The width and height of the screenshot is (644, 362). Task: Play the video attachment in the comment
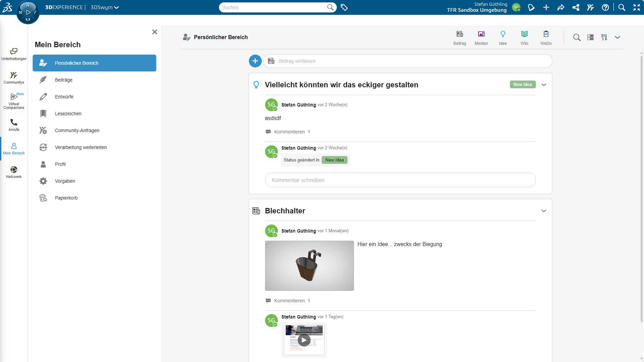[x=304, y=340]
